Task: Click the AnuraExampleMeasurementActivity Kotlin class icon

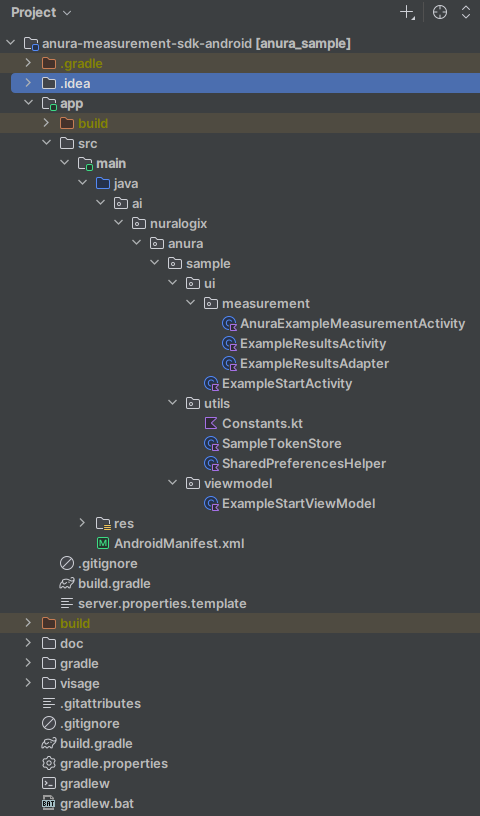Action: (x=230, y=324)
